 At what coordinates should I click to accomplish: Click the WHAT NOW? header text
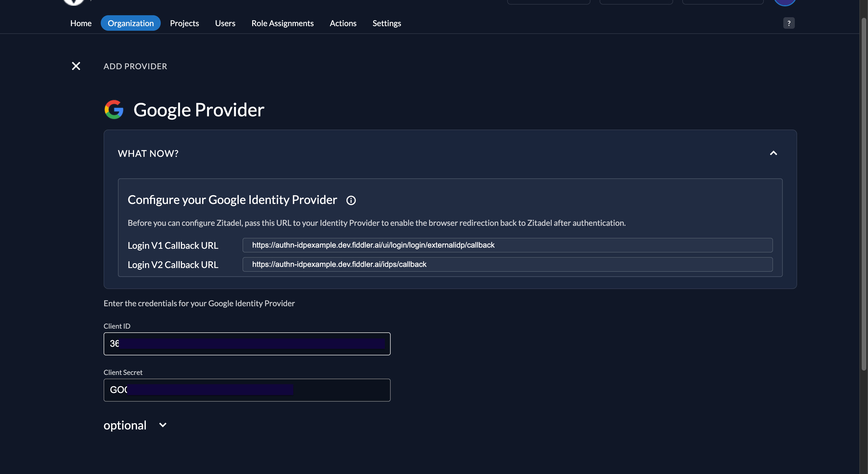click(148, 154)
